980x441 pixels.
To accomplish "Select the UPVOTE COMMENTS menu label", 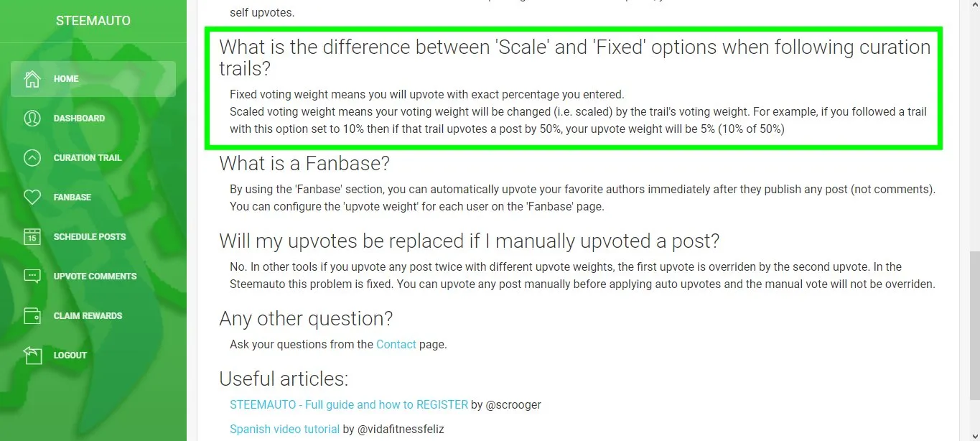I will (95, 277).
